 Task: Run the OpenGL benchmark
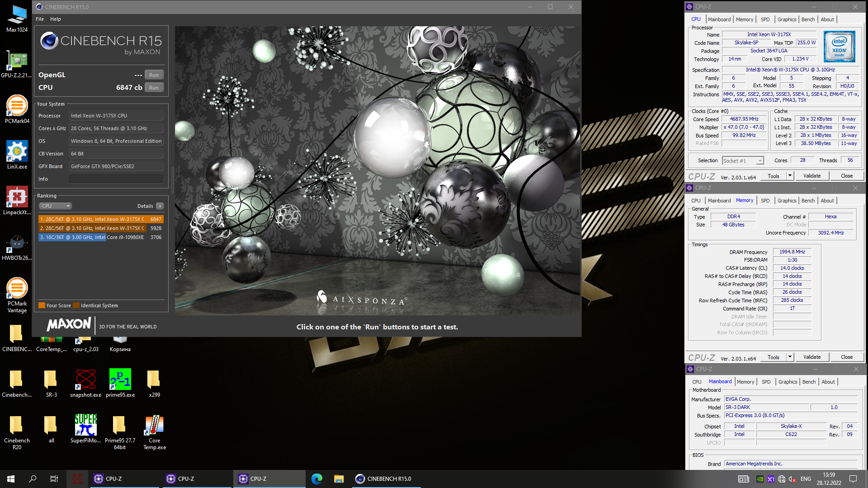pyautogui.click(x=154, y=75)
